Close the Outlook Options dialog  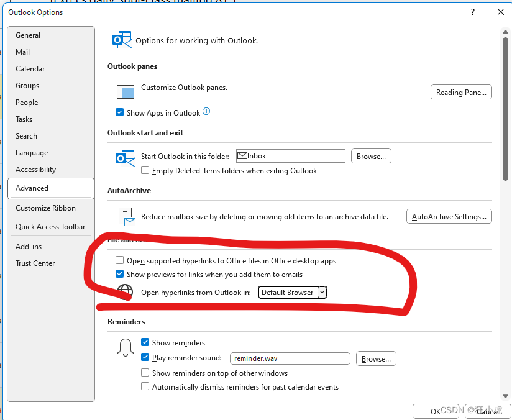(x=501, y=12)
